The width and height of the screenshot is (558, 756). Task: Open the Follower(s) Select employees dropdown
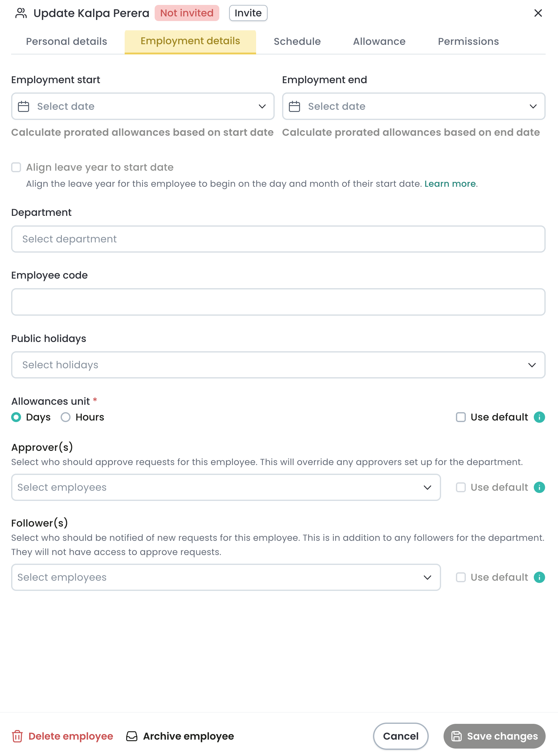(x=226, y=577)
